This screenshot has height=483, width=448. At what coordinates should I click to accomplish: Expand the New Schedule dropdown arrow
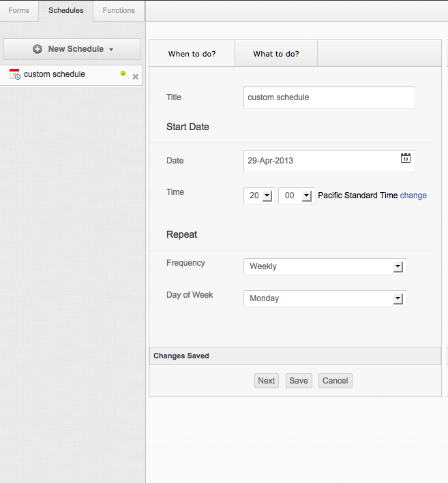point(111,50)
